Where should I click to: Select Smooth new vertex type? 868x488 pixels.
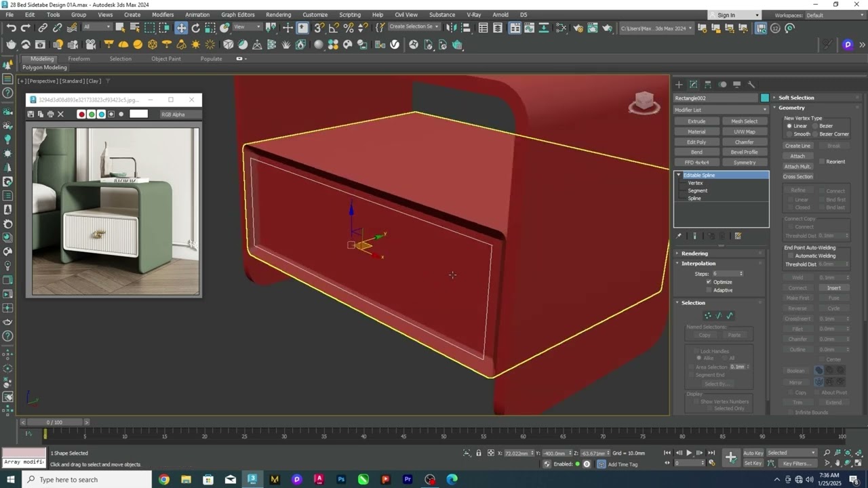click(789, 134)
